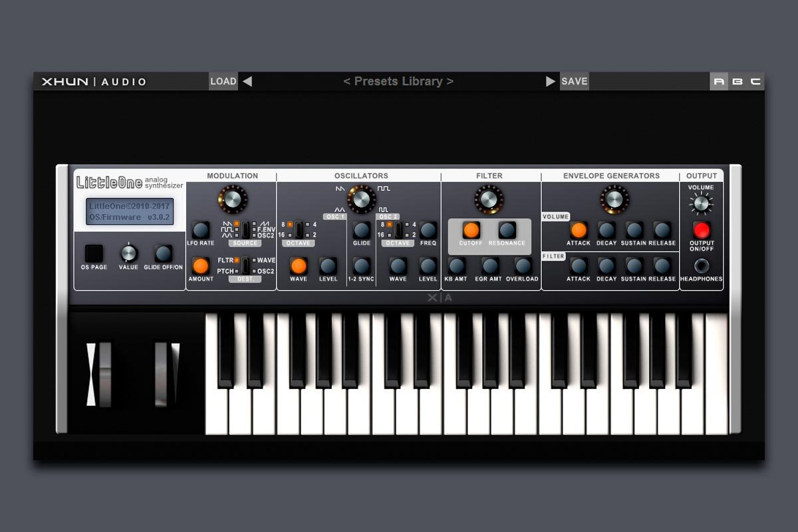Toggle the red OUTPUT ON/OFF button
798x532 pixels.
(x=702, y=230)
